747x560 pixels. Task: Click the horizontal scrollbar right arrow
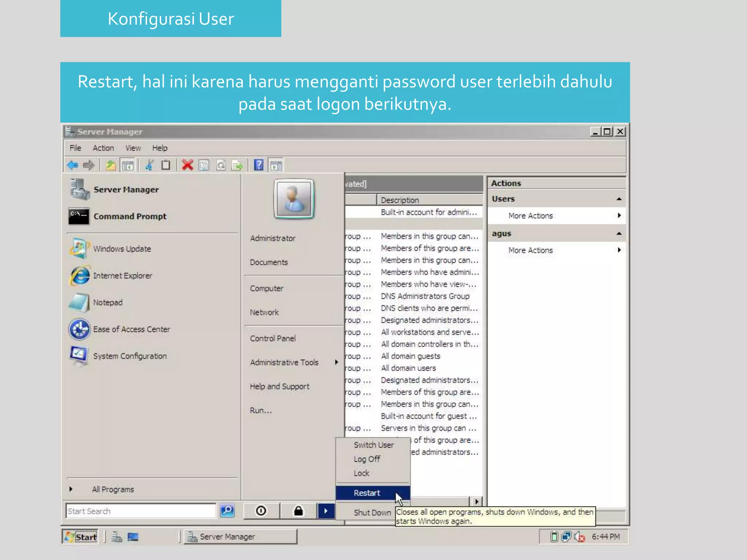(476, 501)
